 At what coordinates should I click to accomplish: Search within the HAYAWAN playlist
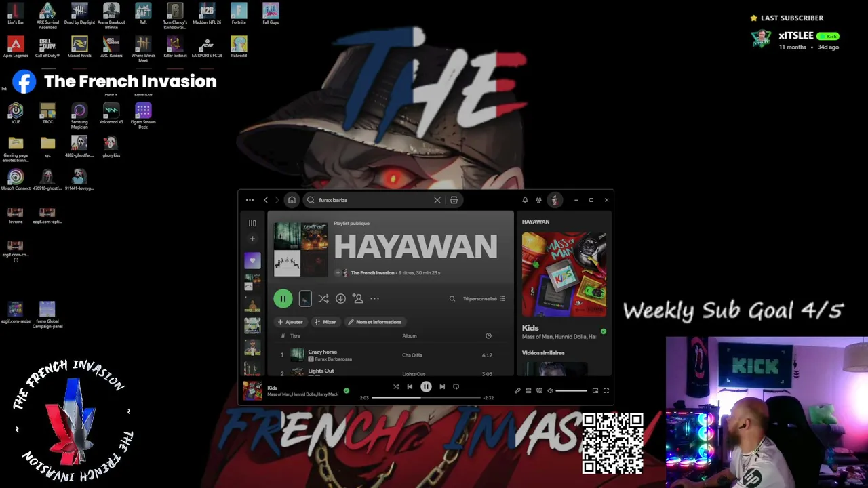point(452,298)
